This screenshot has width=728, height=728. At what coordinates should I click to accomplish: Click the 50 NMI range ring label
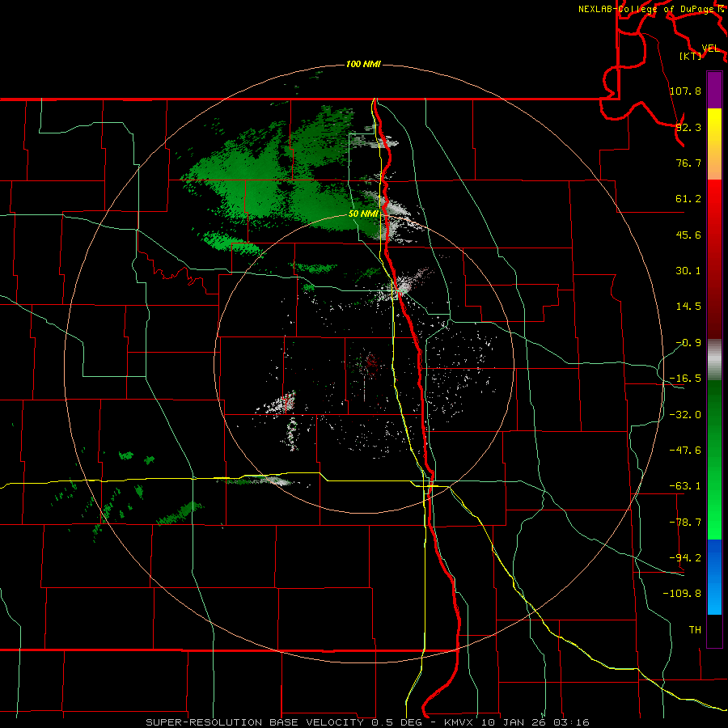(363, 214)
